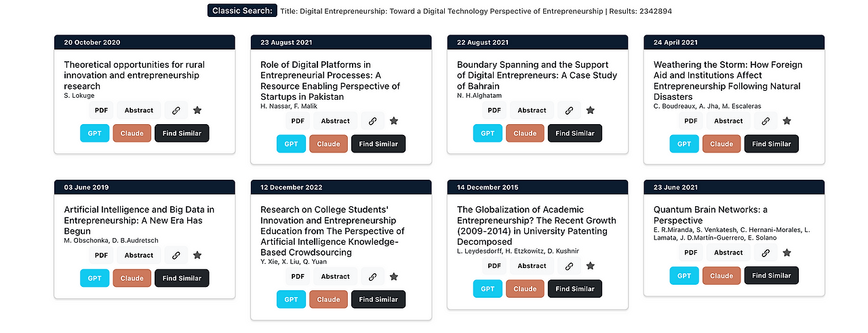Star the Theoretical opportunities for rural innovation paper

(x=197, y=111)
